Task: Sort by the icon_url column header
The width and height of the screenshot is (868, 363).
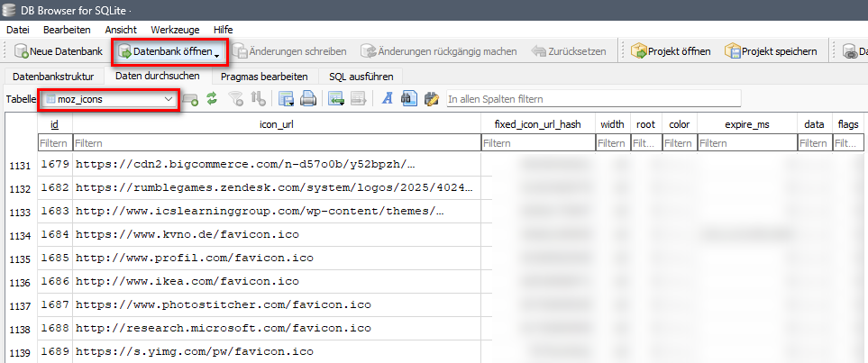Action: (277, 124)
